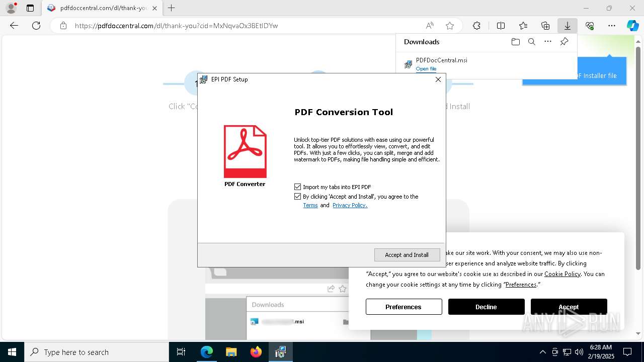View site information lock icon
The image size is (644, 362).
pos(63,26)
